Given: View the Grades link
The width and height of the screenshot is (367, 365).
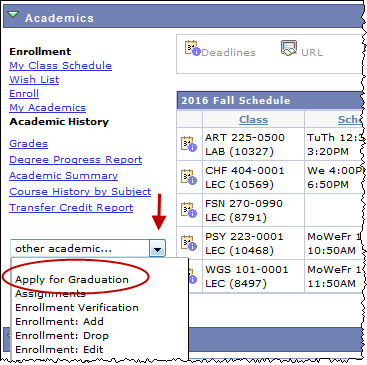Looking at the screenshot, I should coord(29,143).
